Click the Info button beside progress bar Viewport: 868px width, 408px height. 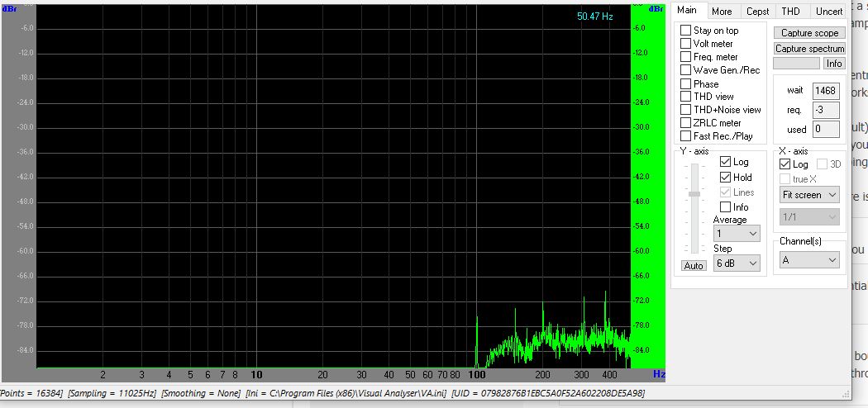(x=834, y=64)
